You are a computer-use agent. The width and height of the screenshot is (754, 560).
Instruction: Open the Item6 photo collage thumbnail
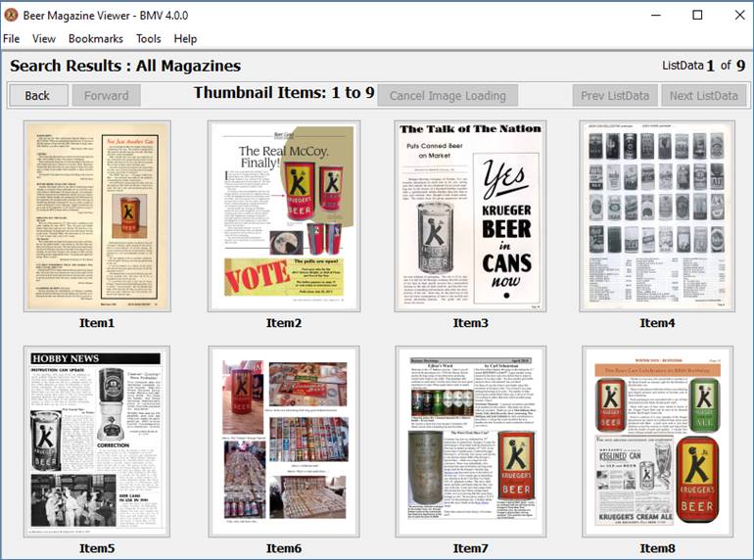click(x=284, y=442)
